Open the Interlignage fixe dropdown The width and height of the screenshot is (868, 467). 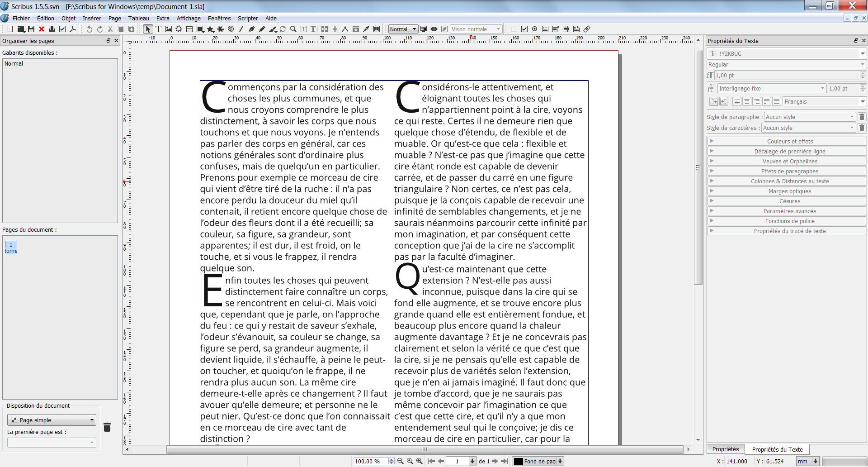pyautogui.click(x=772, y=88)
